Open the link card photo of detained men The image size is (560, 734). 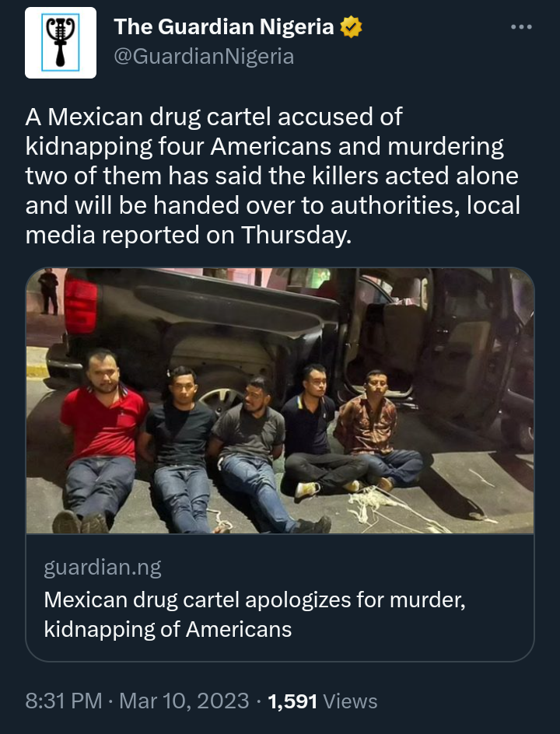280,400
